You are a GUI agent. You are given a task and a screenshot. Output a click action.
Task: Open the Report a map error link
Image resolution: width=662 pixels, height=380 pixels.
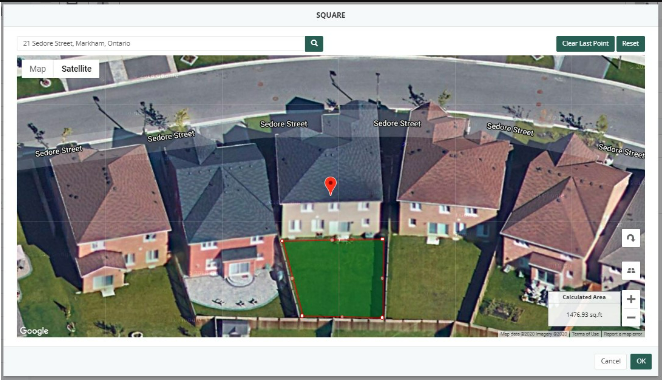[623, 334]
